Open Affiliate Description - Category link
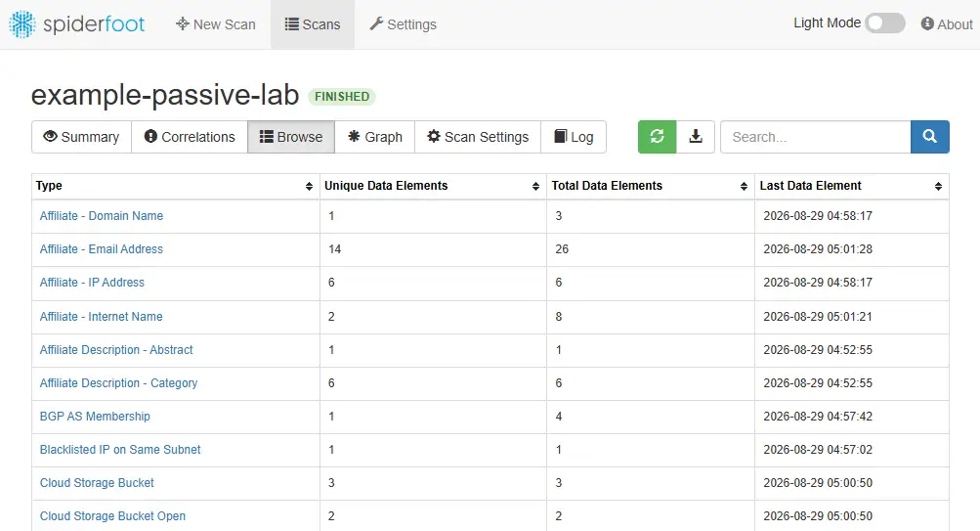Screen dimensions: 980x531 tap(119, 382)
